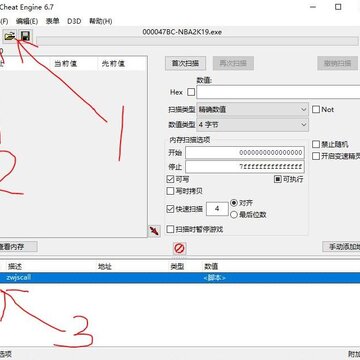Open the 表单 menu
The height and width of the screenshot is (360, 360).
(x=53, y=21)
